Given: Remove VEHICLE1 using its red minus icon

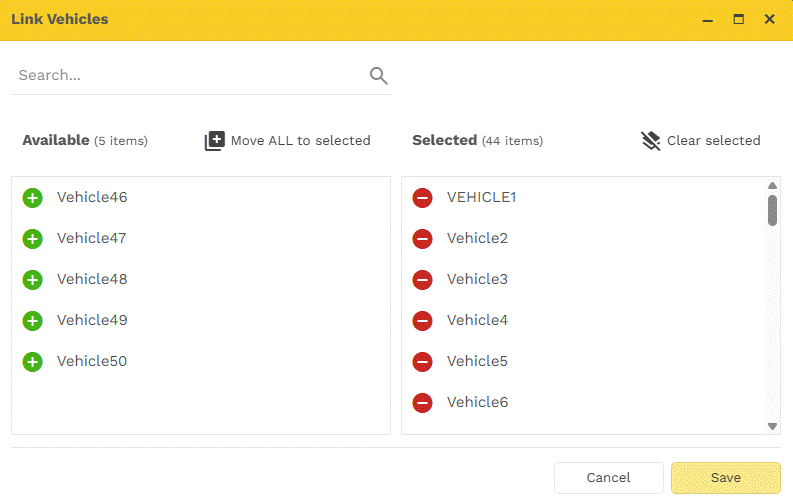Looking at the screenshot, I should click(422, 198).
